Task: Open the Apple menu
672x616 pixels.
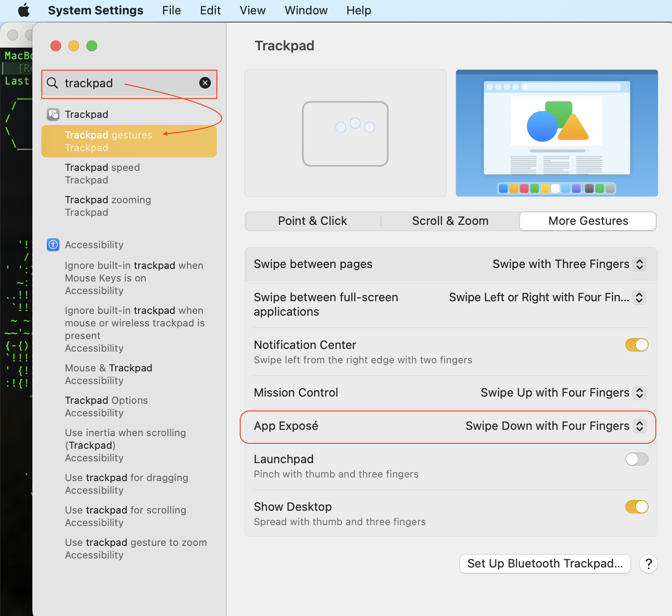Action: 24,10
